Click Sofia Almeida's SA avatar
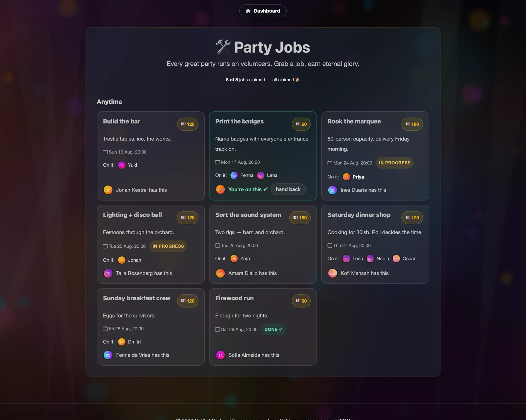The height and width of the screenshot is (420, 526). point(220,355)
